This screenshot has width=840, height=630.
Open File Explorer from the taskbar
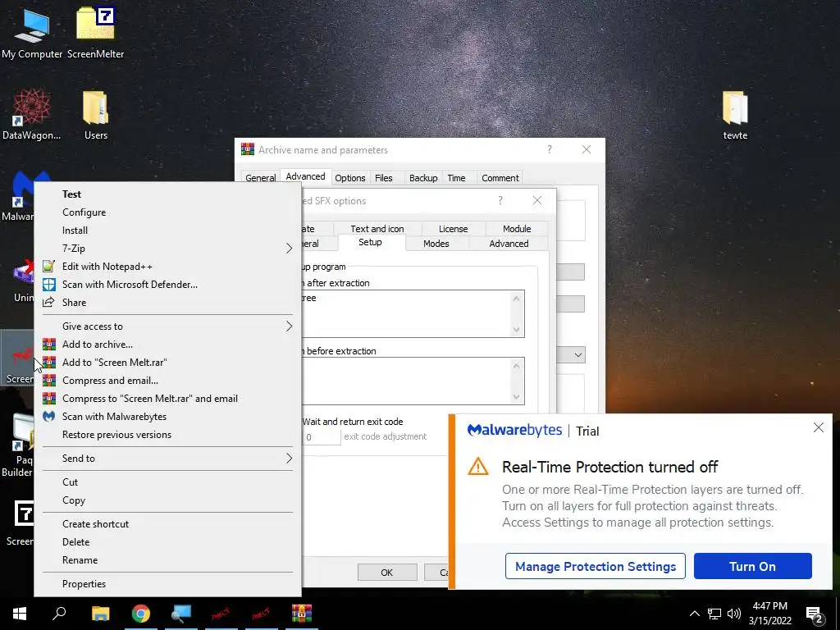coord(100,614)
